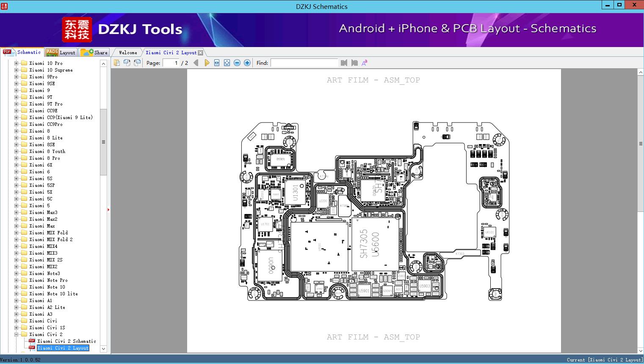Click the document viewer scroll-up arrow
The width and height of the screenshot is (644, 364).
tap(641, 72)
